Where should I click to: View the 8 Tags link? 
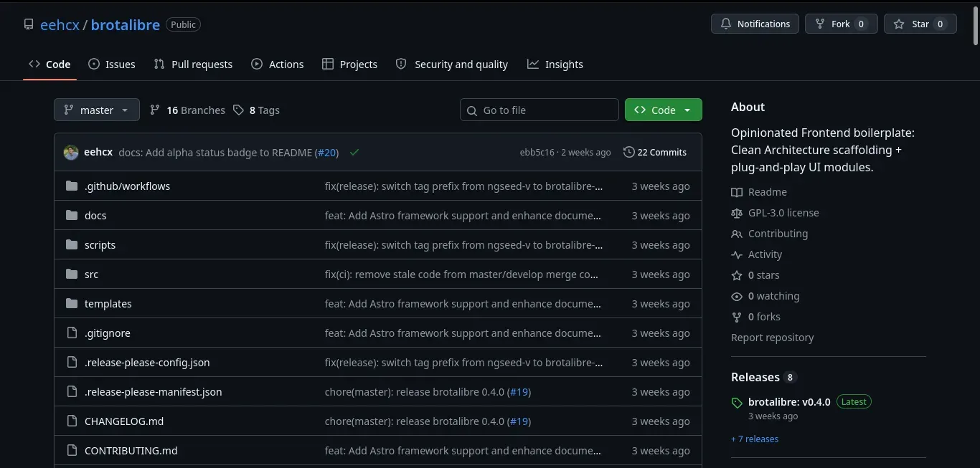(x=256, y=110)
